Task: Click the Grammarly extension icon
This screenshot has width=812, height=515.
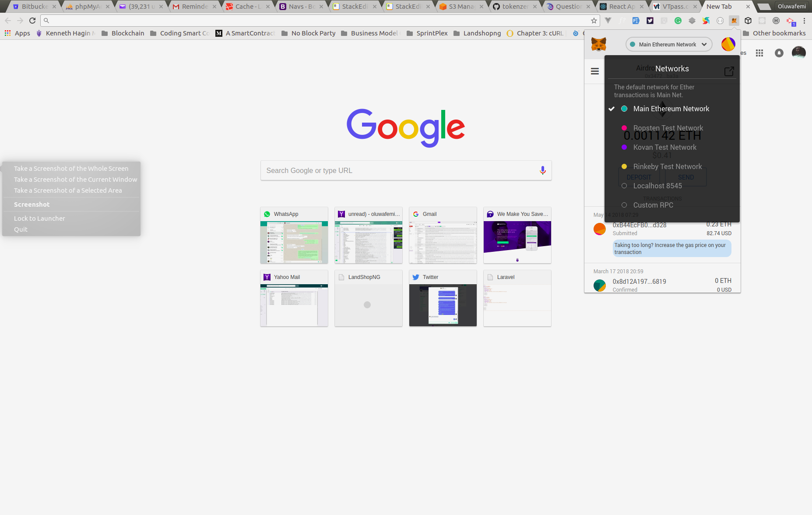Action: click(678, 21)
